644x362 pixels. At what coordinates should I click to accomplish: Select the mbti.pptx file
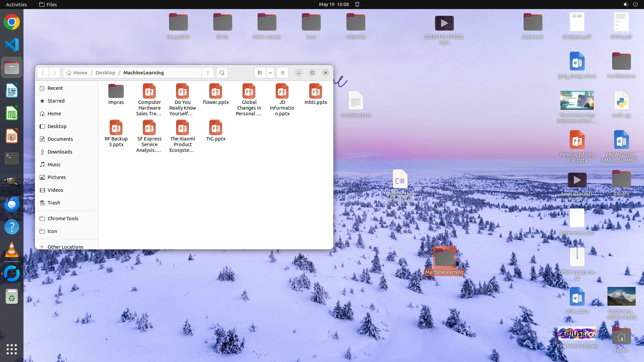click(316, 94)
